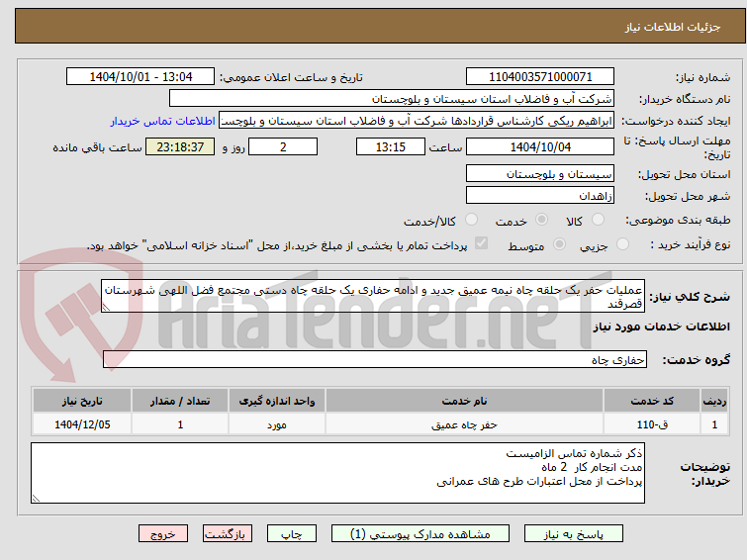Click the استان محل تحویل field
The height and width of the screenshot is (560, 747).
[x=540, y=174]
